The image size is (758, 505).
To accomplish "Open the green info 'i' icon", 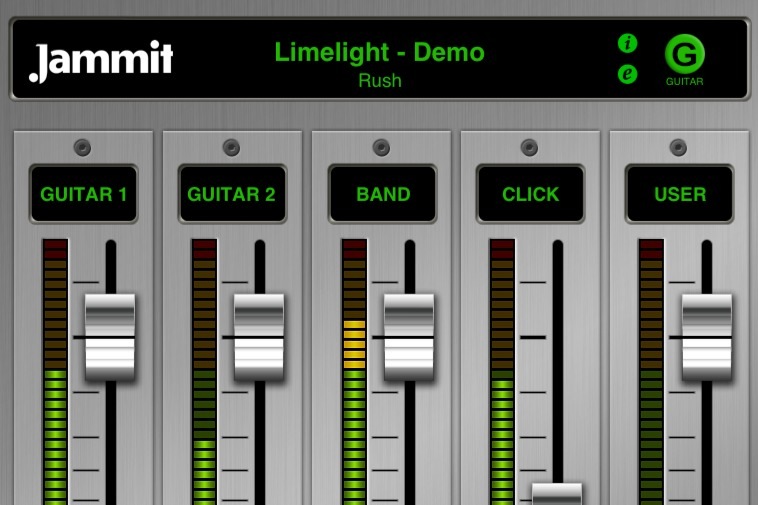I will [x=627, y=43].
